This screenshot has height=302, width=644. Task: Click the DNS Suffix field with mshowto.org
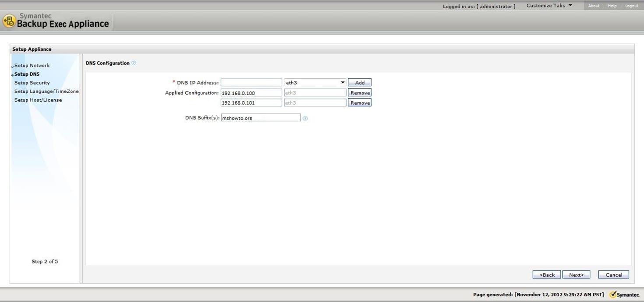click(x=261, y=118)
